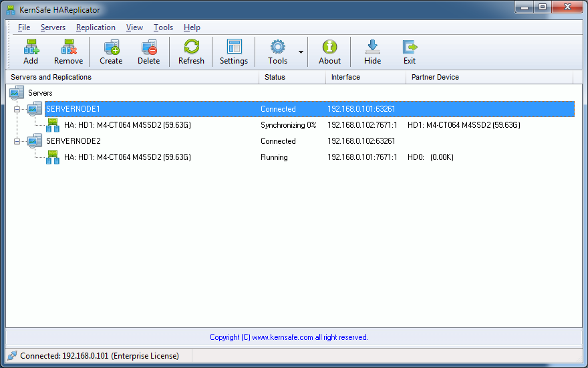Select the Servers root node
The image size is (588, 368).
[x=40, y=93]
